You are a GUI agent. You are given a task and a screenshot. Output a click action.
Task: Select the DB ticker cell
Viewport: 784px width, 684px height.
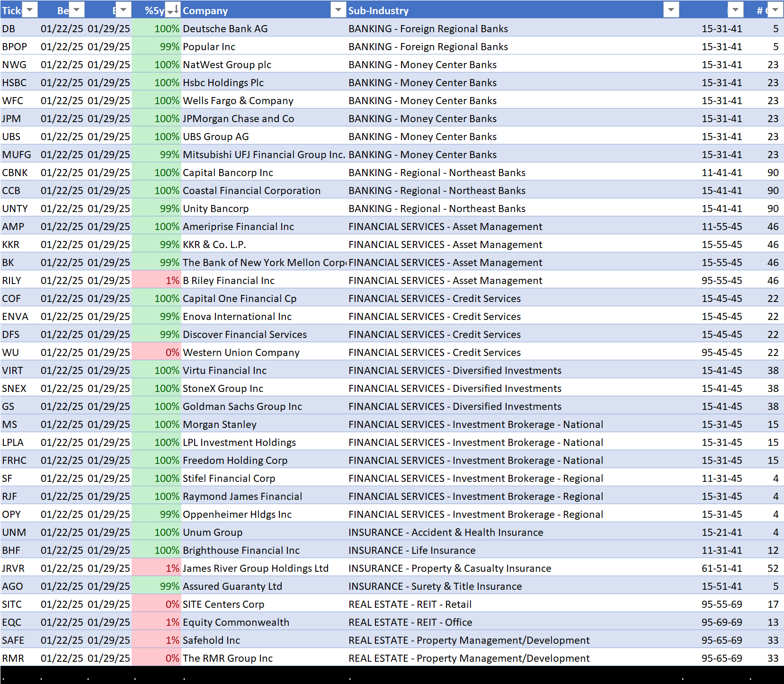tap(9, 29)
